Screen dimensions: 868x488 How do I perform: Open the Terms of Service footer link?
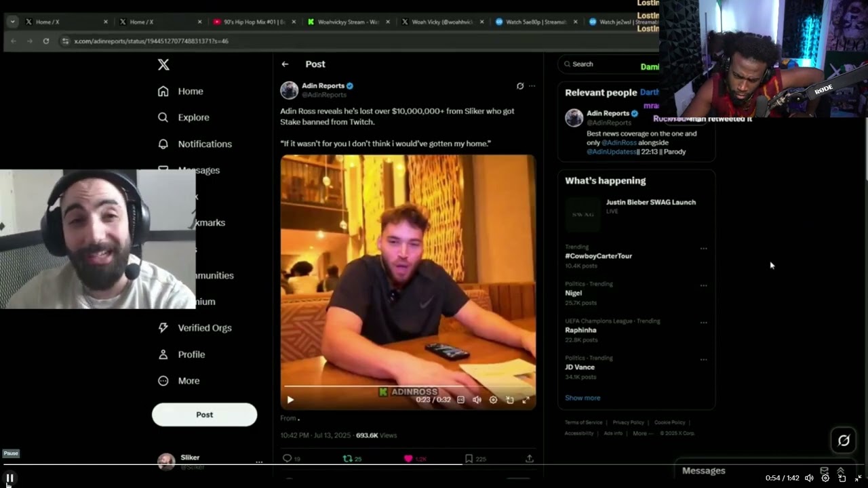(x=583, y=422)
